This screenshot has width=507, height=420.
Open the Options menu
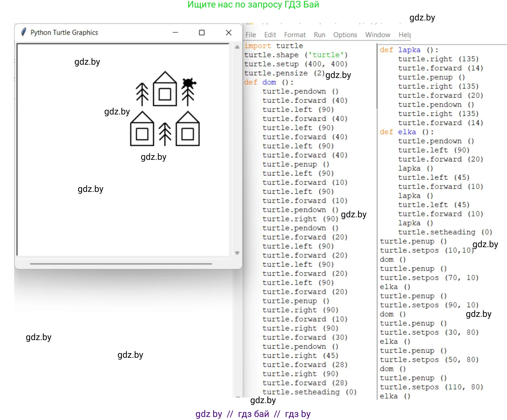coord(345,35)
